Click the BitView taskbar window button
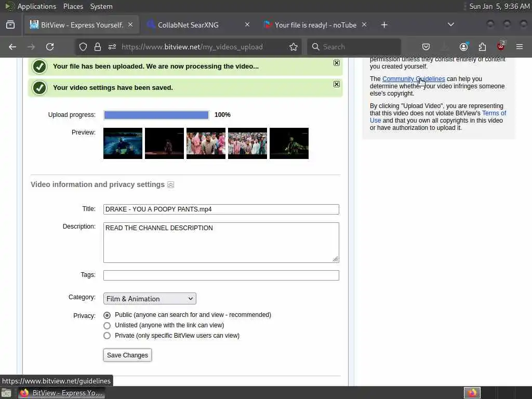Viewport: 532px width, 399px height. coord(61,393)
